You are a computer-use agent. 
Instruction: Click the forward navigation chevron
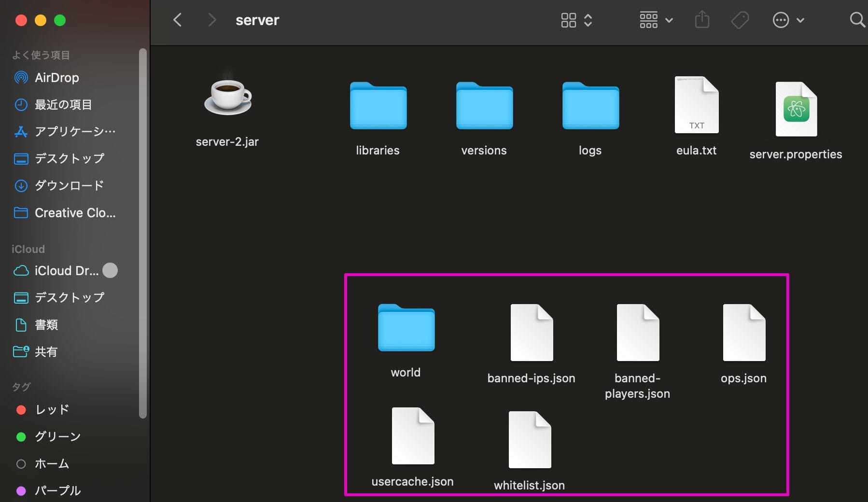click(x=211, y=20)
